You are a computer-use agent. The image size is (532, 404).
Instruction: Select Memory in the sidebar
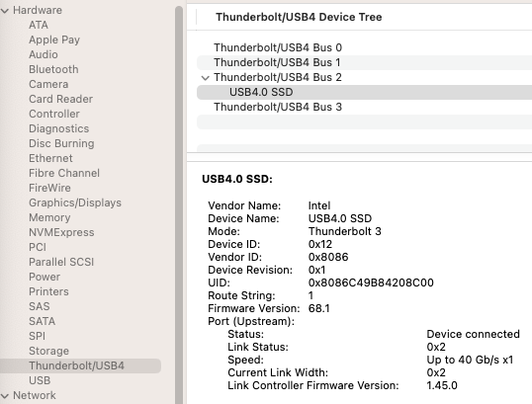pyautogui.click(x=49, y=217)
